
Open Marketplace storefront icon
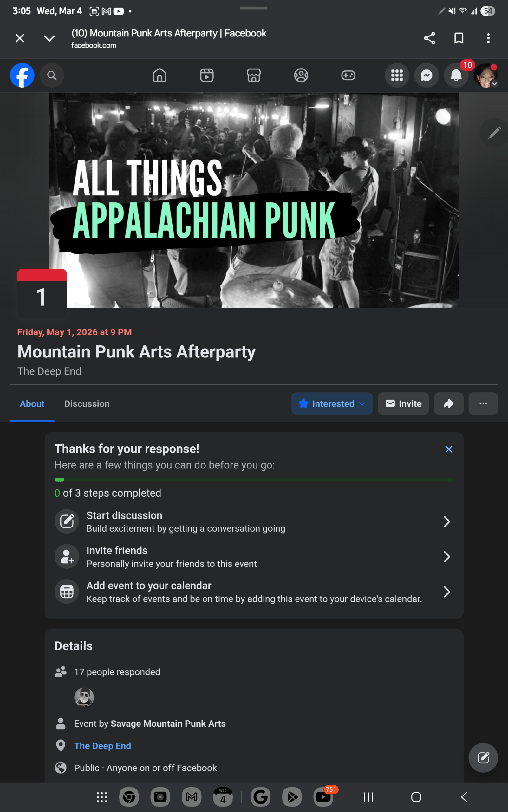tap(254, 75)
